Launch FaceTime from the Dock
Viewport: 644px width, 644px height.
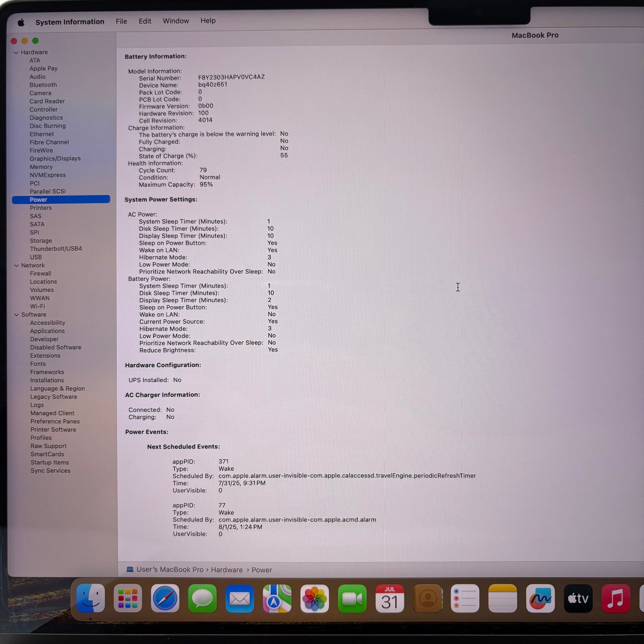point(352,598)
